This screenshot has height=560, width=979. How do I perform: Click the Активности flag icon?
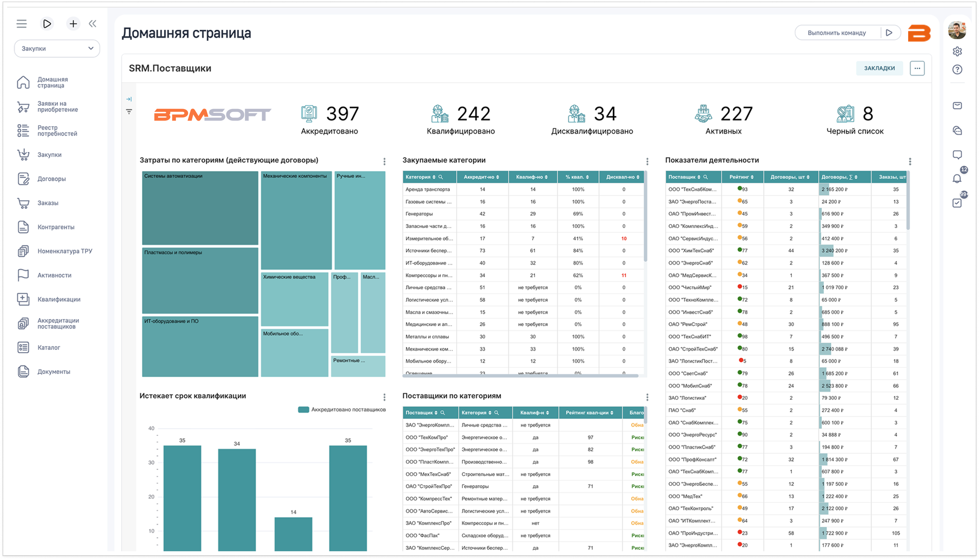click(23, 275)
